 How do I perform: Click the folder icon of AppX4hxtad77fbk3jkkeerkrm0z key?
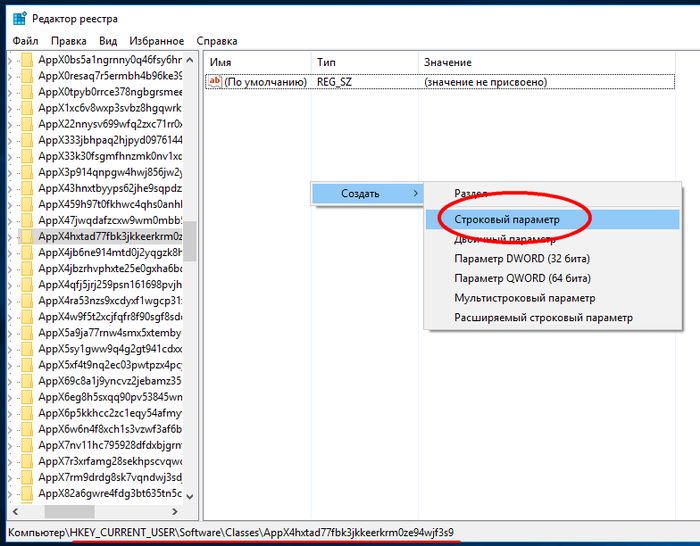pyautogui.click(x=26, y=237)
